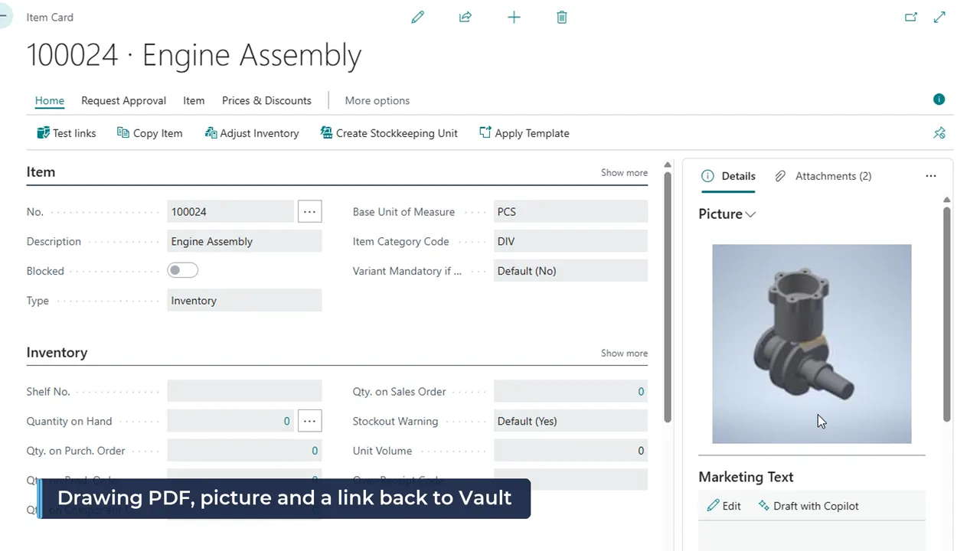
Task: Click Apply Template action
Action: coord(524,133)
